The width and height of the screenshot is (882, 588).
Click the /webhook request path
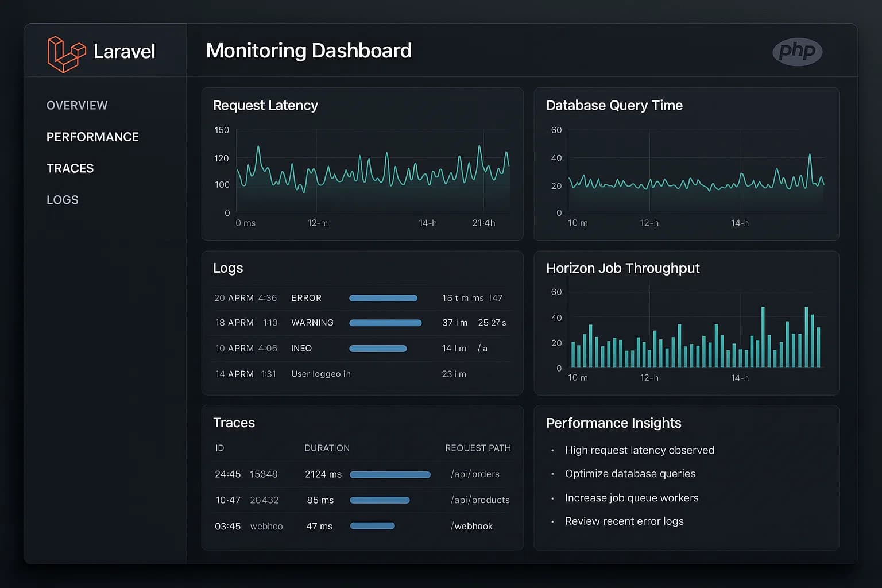click(471, 527)
